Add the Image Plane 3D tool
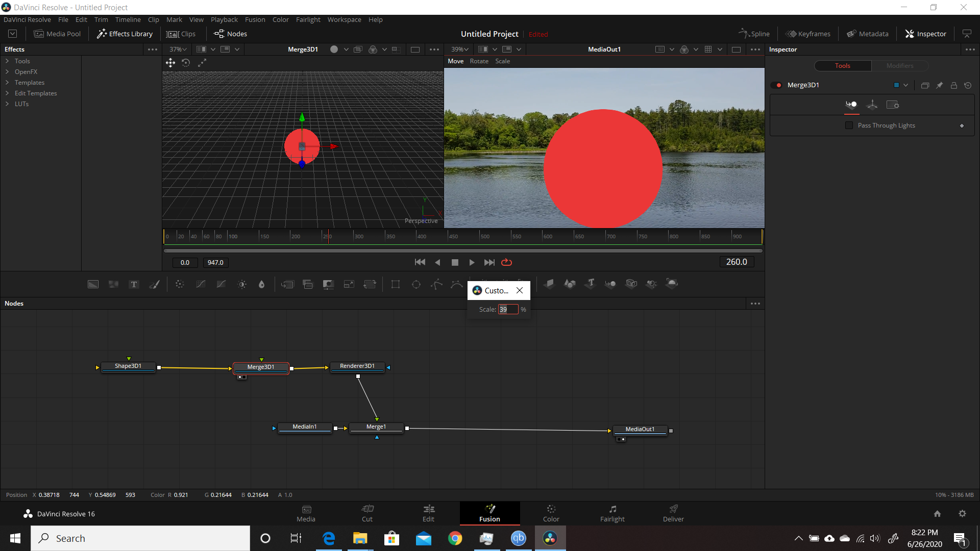 549,284
